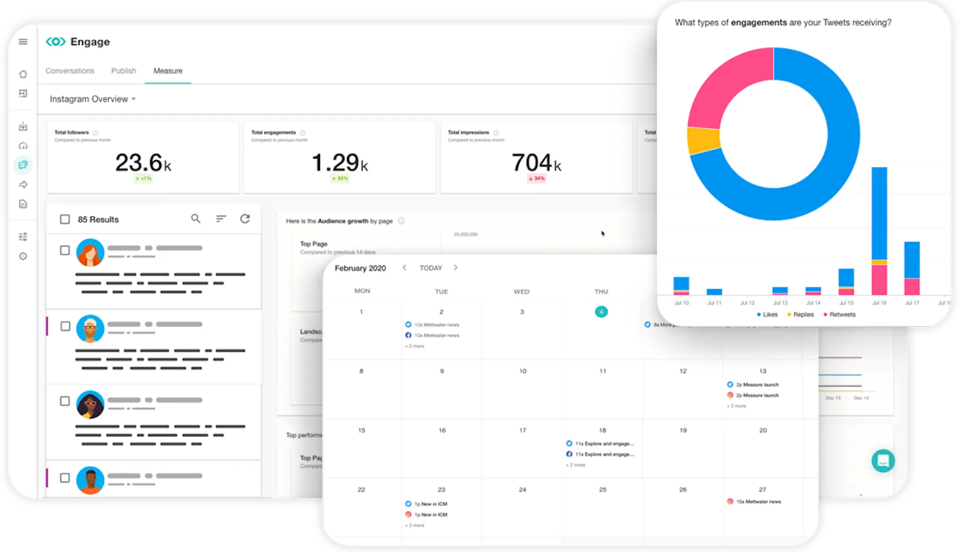Select the highlighted date 4 in calendar
This screenshot has width=980, height=552.
point(601,311)
